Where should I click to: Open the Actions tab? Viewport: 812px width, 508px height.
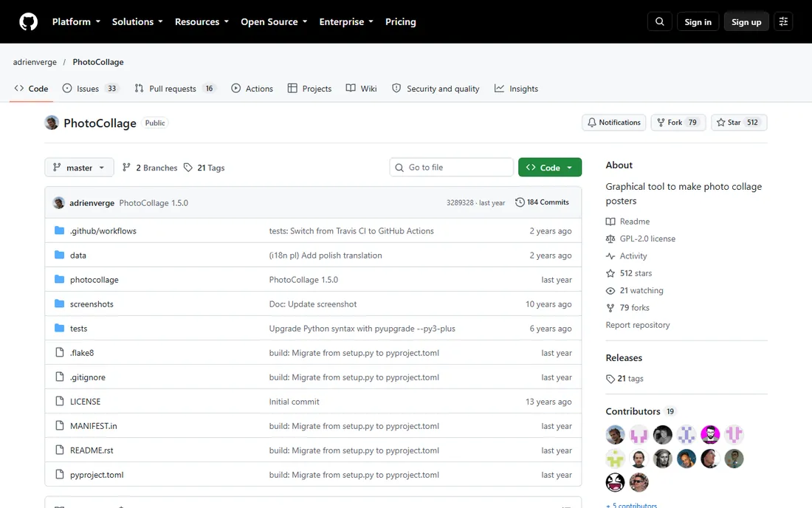252,89
